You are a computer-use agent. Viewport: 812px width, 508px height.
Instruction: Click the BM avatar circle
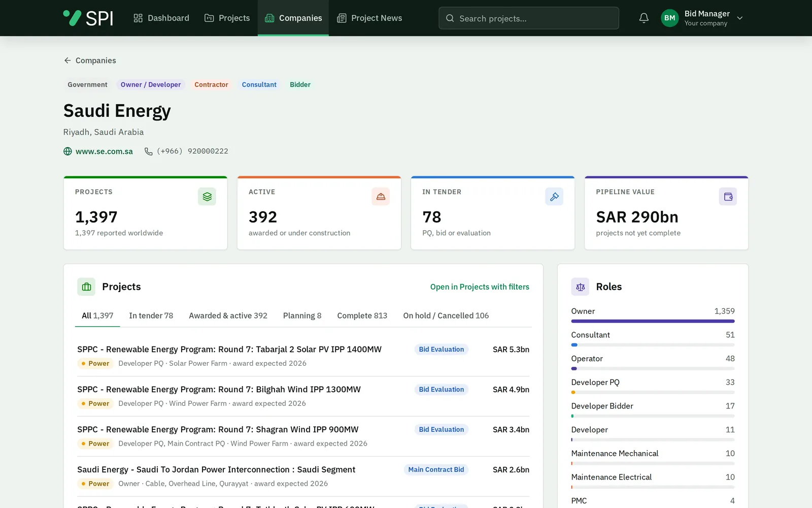click(669, 18)
